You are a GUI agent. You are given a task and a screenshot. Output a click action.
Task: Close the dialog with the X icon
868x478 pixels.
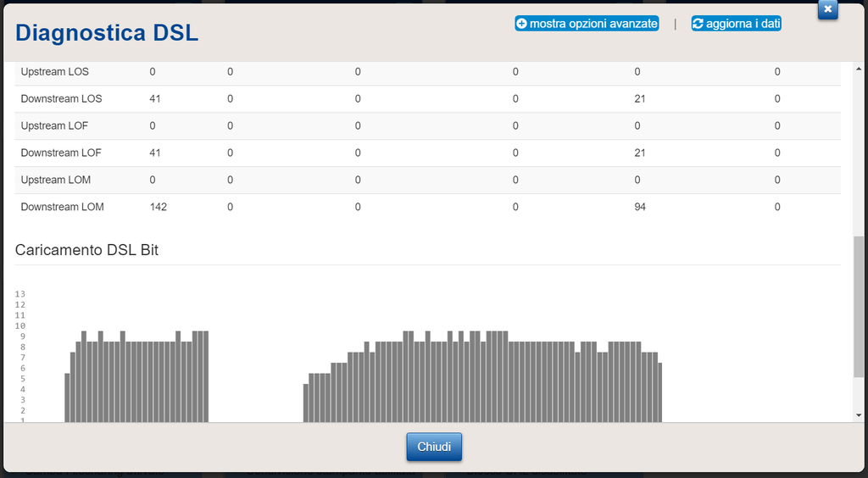click(x=828, y=8)
